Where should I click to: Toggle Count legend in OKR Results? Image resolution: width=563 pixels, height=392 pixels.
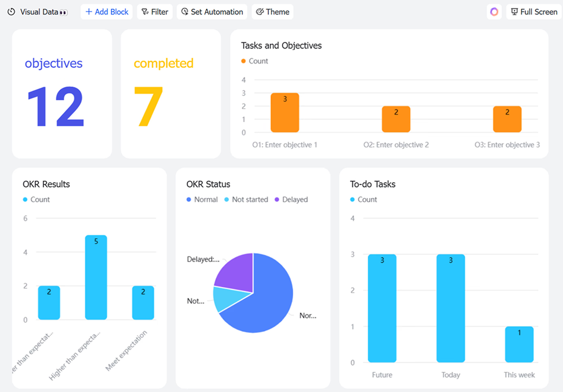36,200
